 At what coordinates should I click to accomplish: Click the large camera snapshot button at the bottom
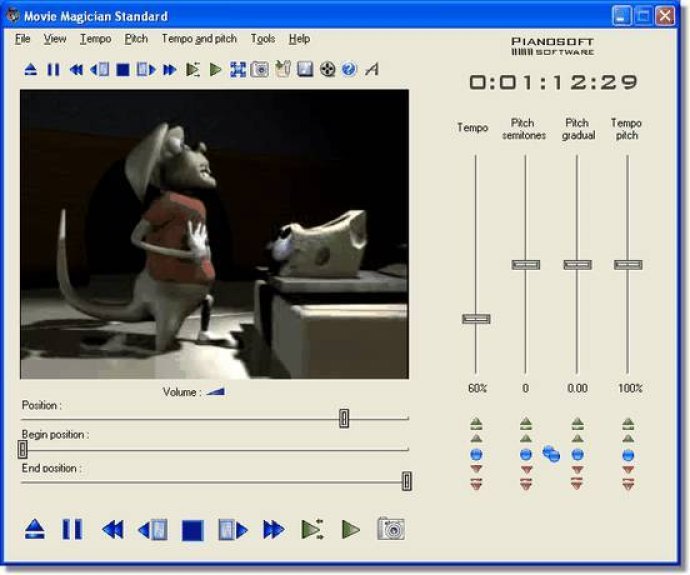pyautogui.click(x=391, y=528)
